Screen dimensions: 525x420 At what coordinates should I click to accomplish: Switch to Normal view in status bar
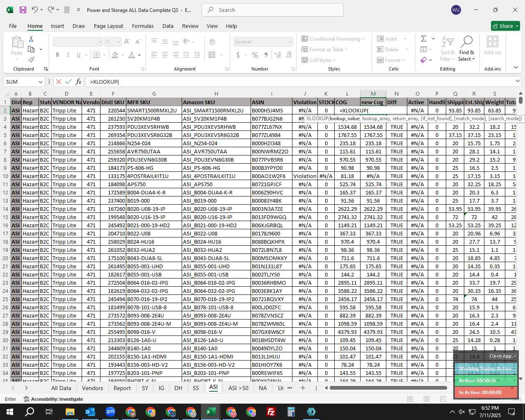410,399
